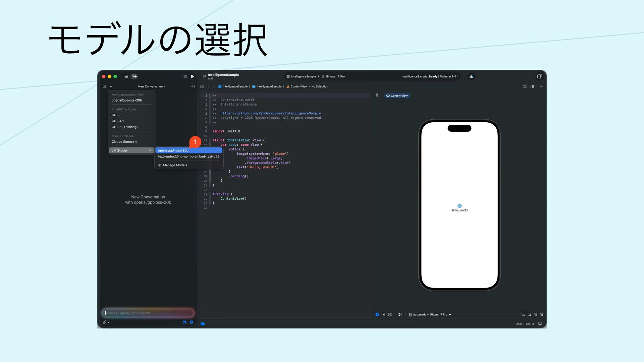Image resolution: width=644 pixels, height=362 pixels.
Task: Open conversation history clock icon
Action: (193, 86)
